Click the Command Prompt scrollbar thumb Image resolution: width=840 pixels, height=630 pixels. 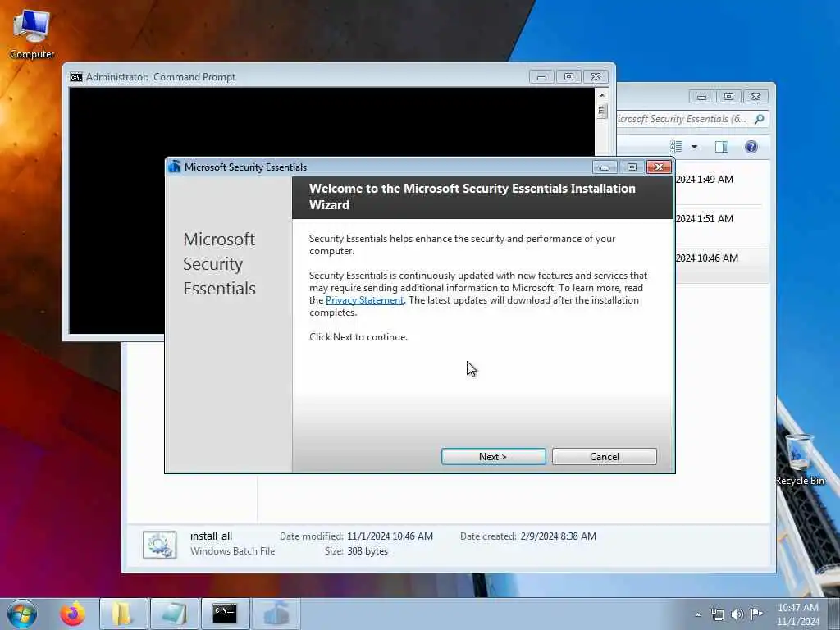(x=602, y=111)
